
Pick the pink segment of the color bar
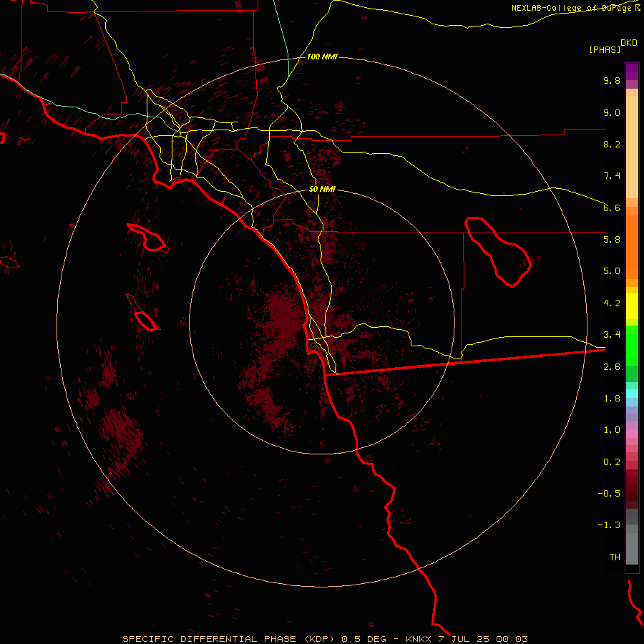click(x=632, y=434)
